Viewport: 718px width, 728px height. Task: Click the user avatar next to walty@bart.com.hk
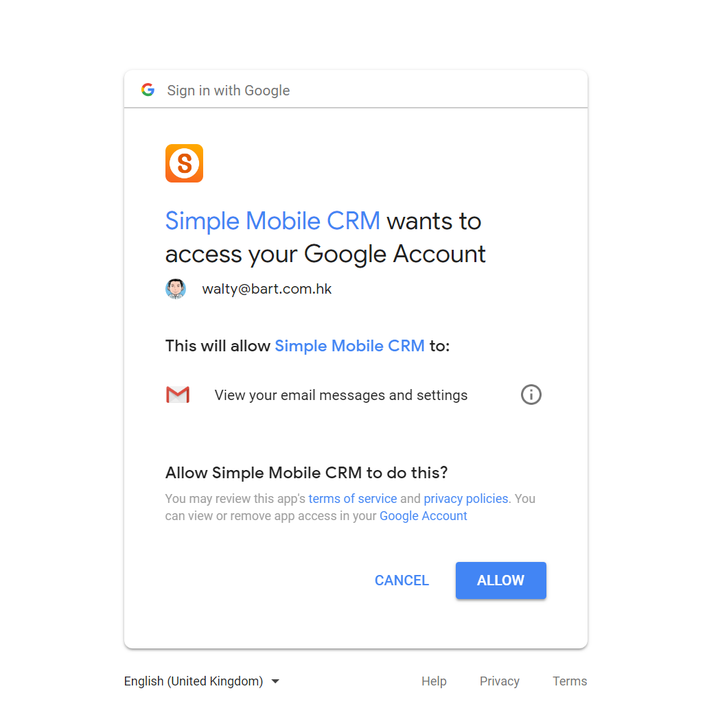pos(176,289)
